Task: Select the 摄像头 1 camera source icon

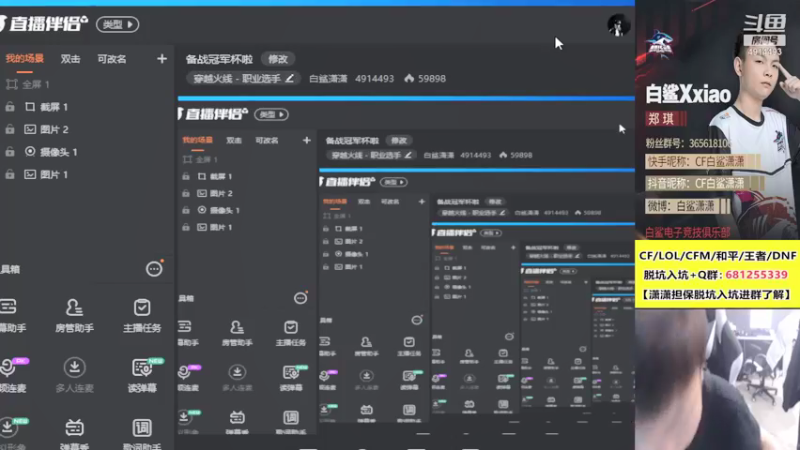Action: (30, 152)
